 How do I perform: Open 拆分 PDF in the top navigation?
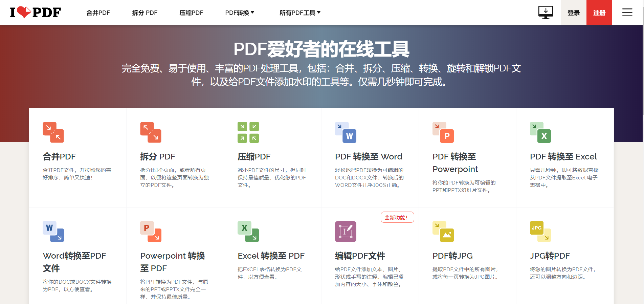pos(145,13)
